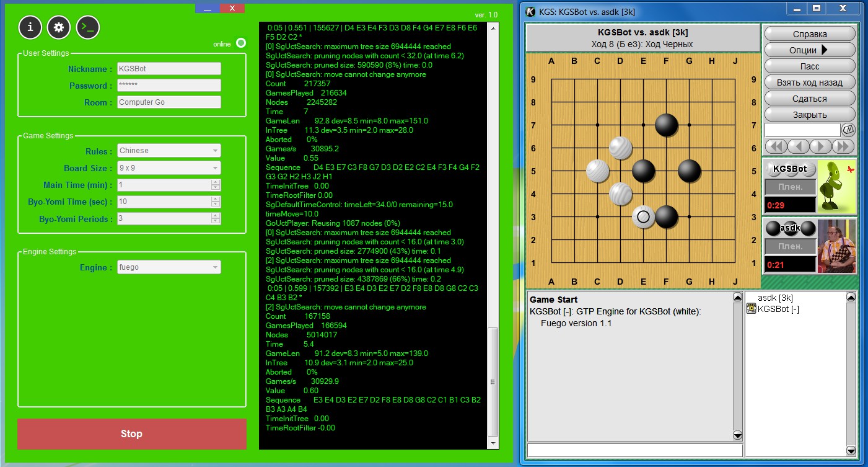Image resolution: width=868 pixels, height=467 pixels.
Task: Click the black stone at G5
Action: click(x=690, y=171)
